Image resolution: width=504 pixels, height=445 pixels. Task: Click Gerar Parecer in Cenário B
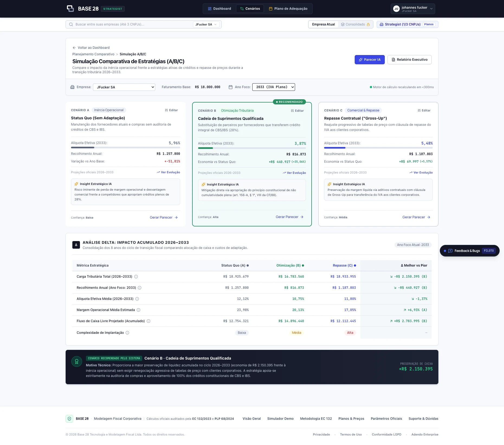[x=289, y=217]
